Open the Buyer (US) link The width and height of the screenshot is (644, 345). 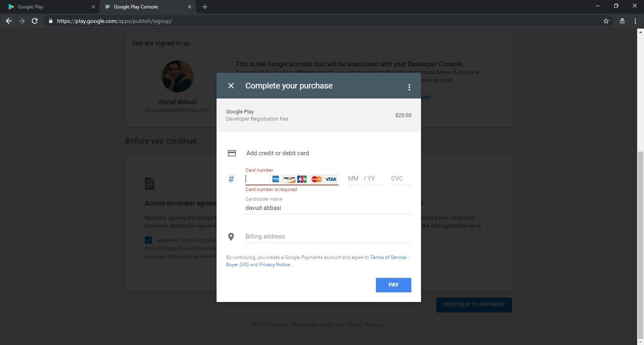tap(237, 265)
